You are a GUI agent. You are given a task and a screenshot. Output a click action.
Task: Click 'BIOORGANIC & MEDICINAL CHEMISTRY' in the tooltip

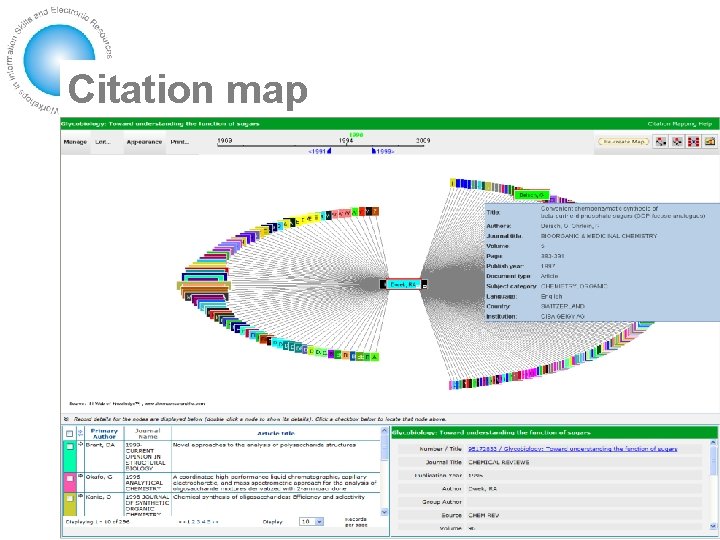[599, 236]
